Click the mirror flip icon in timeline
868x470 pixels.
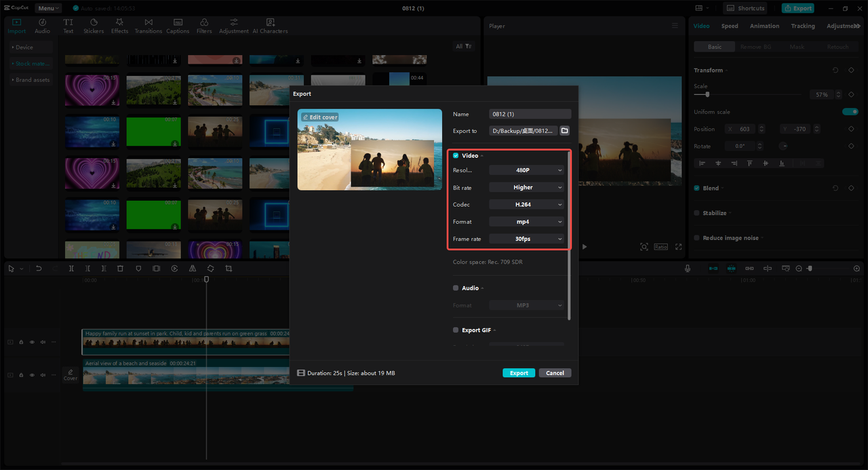(x=193, y=269)
